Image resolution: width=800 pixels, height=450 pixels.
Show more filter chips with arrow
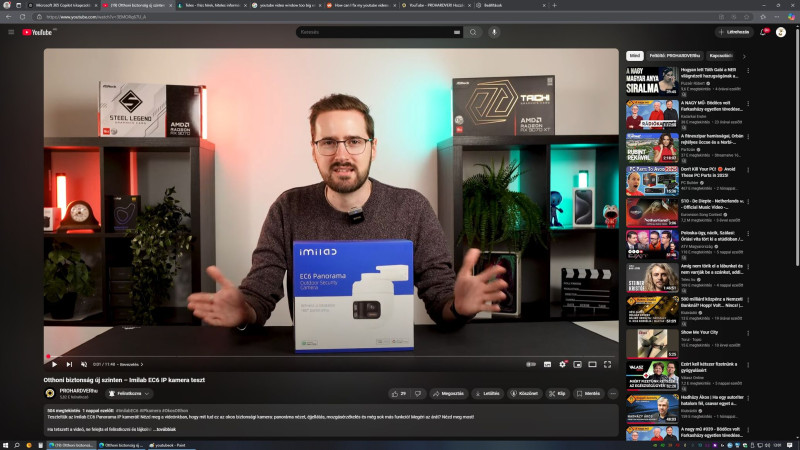click(744, 56)
